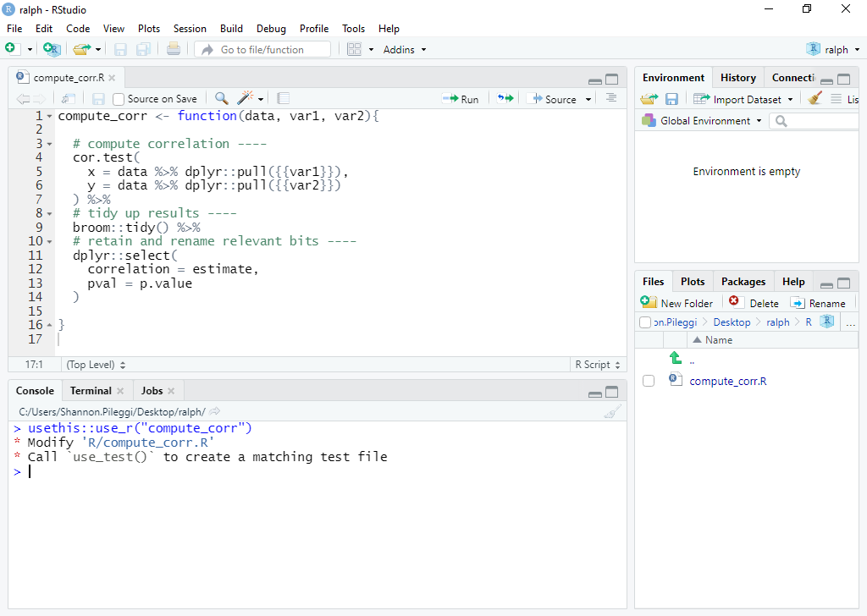Open the Import Dataset dropdown
867x616 pixels.
point(743,100)
